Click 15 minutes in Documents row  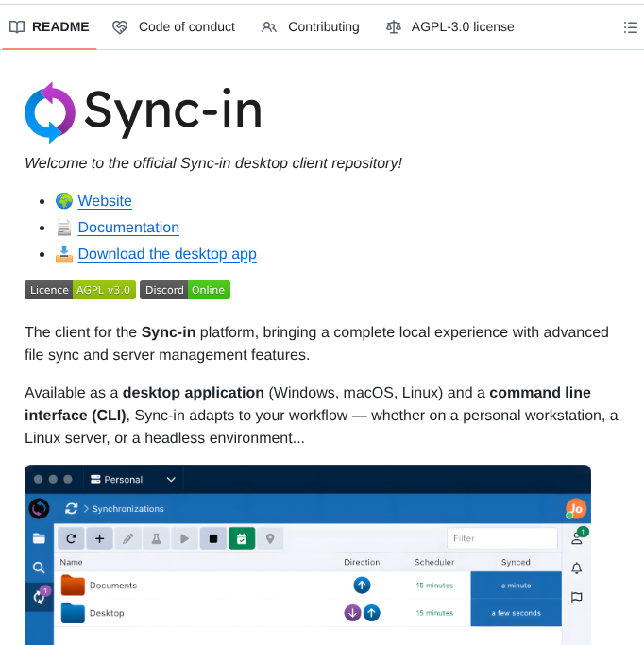(434, 585)
